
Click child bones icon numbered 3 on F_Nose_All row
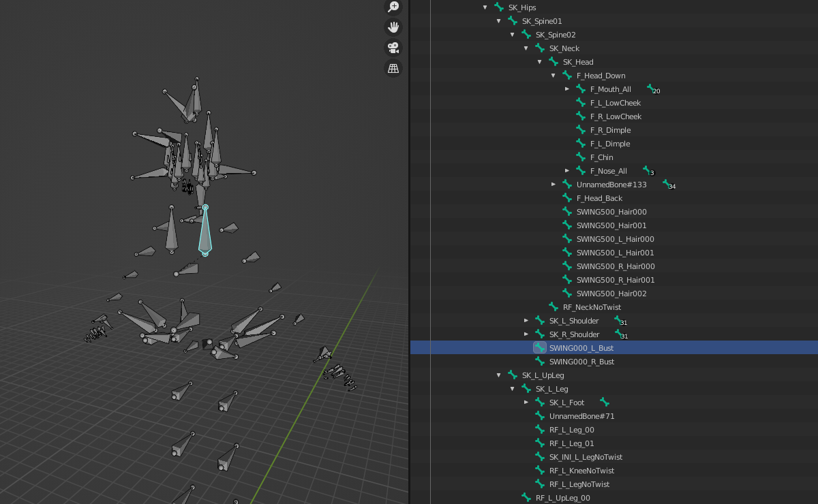pyautogui.click(x=648, y=171)
